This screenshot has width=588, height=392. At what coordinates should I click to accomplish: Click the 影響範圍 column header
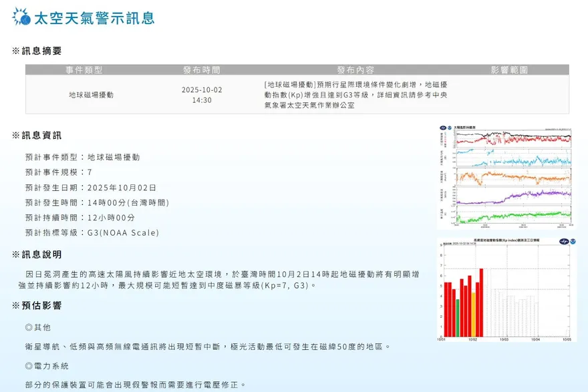[509, 70]
